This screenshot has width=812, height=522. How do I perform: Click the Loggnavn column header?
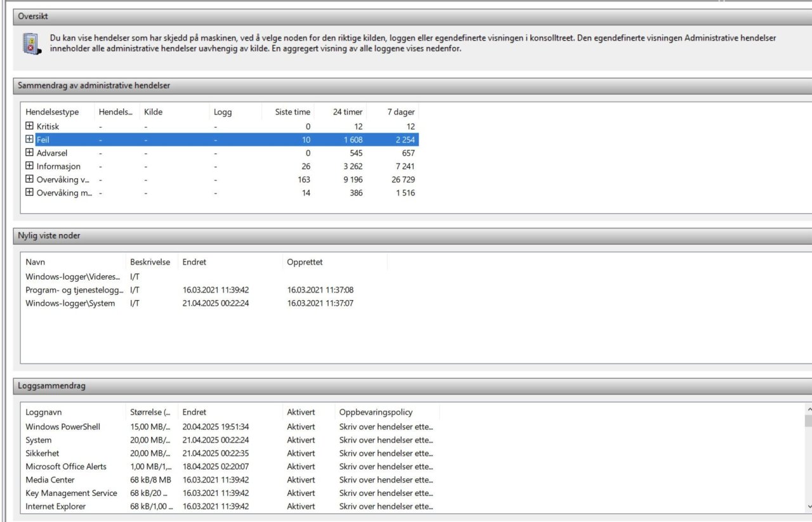[x=44, y=412]
